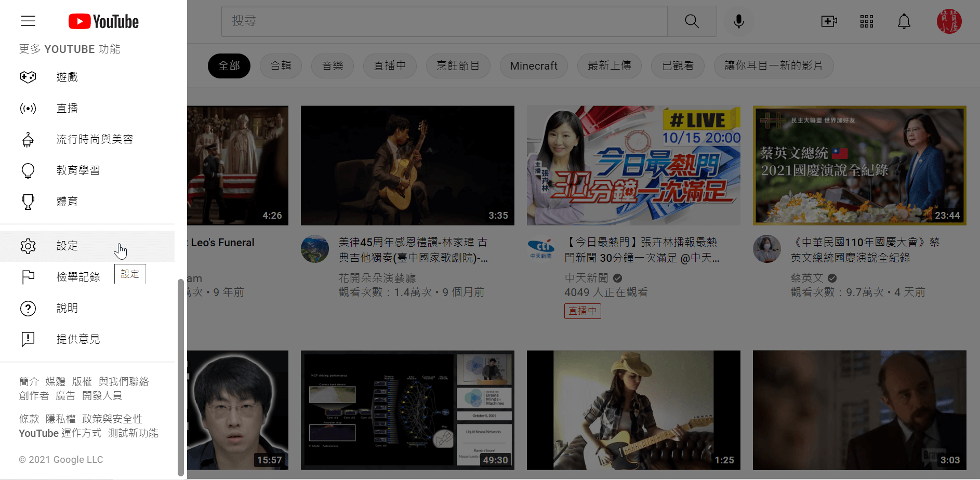Open 設定 gear icon

[28, 246]
